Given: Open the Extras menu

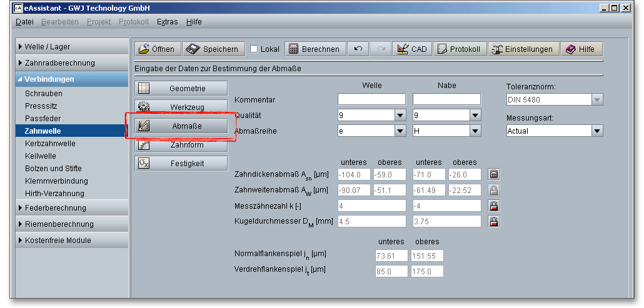Looking at the screenshot, I should 167,21.
